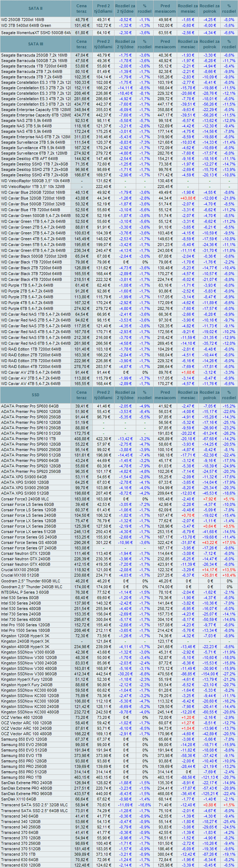Click Seagate Enterprise Capacity 5TB row name
The height and width of the screenshot is (868, 238).
tap(36, 110)
